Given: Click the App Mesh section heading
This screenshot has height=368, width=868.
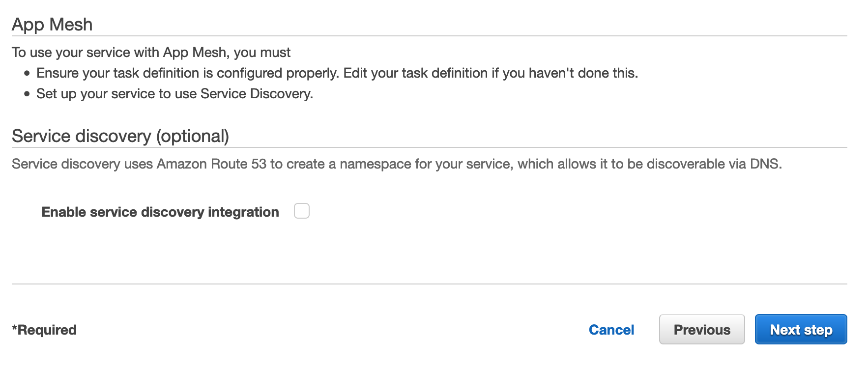Looking at the screenshot, I should coord(52,24).
